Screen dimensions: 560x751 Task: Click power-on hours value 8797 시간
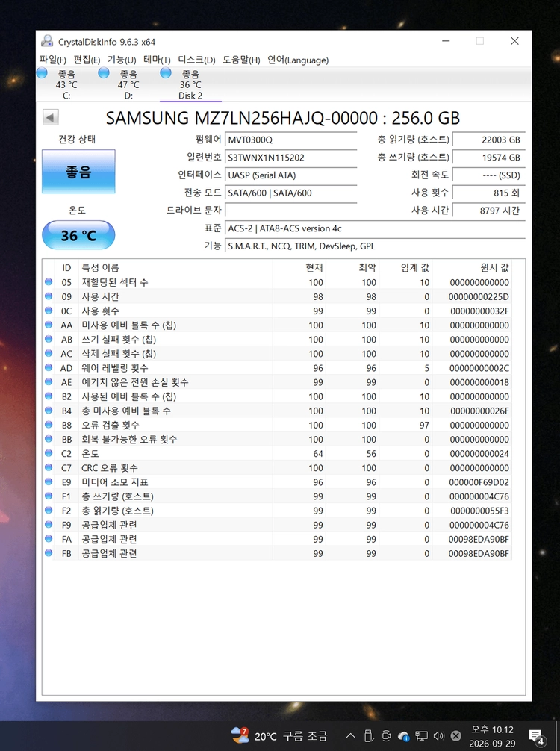[x=489, y=211]
